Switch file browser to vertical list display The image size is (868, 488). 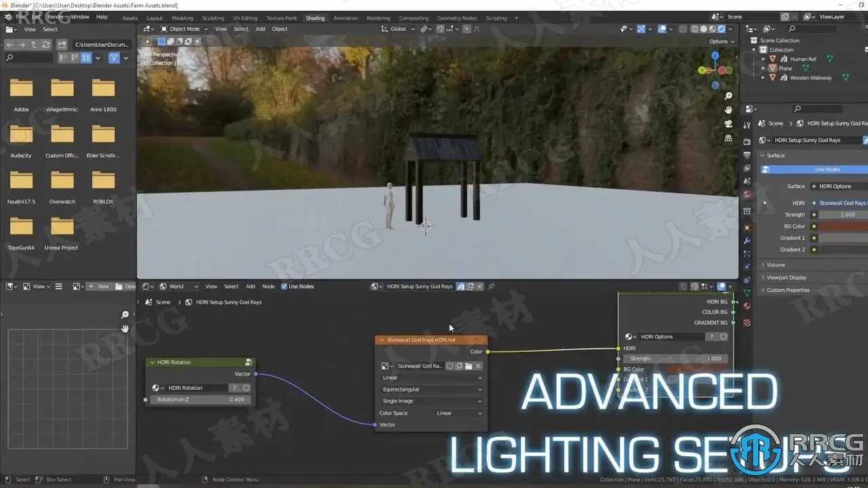[x=64, y=58]
